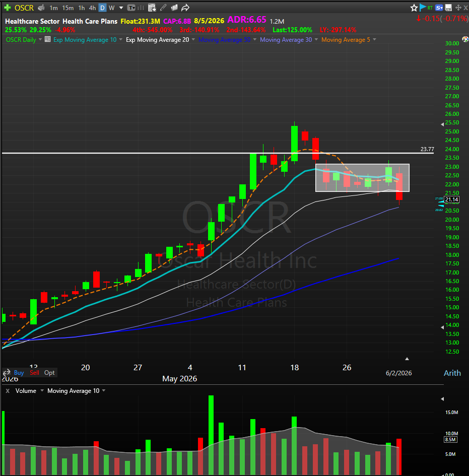Open the Moving Average 30 dropdown arrow
The image size is (469, 476).
tap(316, 39)
